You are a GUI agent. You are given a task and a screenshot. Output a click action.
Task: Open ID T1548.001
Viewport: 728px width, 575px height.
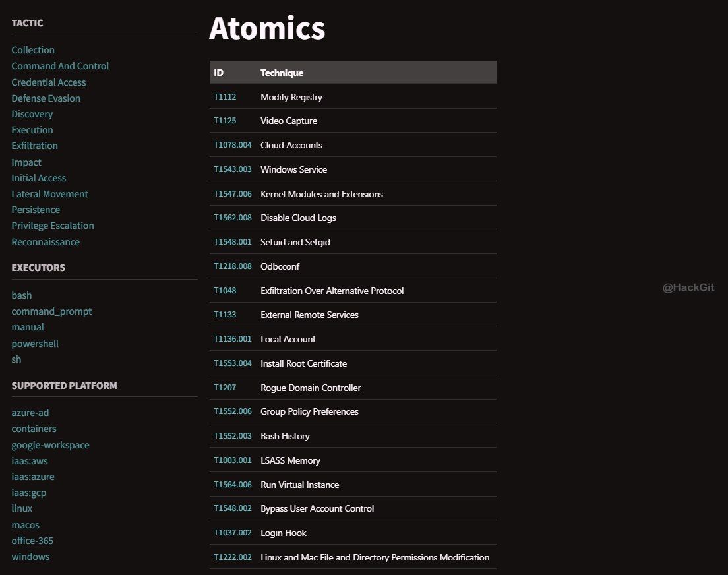pos(233,241)
